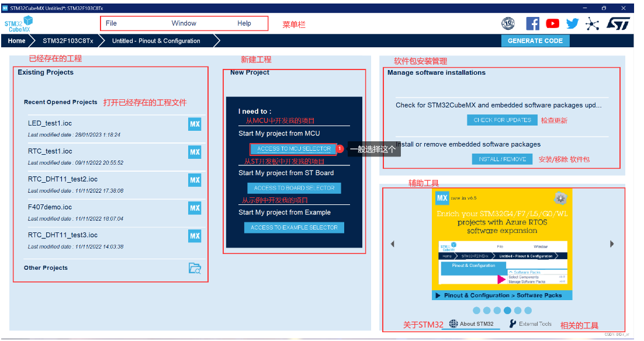Select the first banner carousel dot
The height and width of the screenshot is (341, 644).
[x=476, y=311]
